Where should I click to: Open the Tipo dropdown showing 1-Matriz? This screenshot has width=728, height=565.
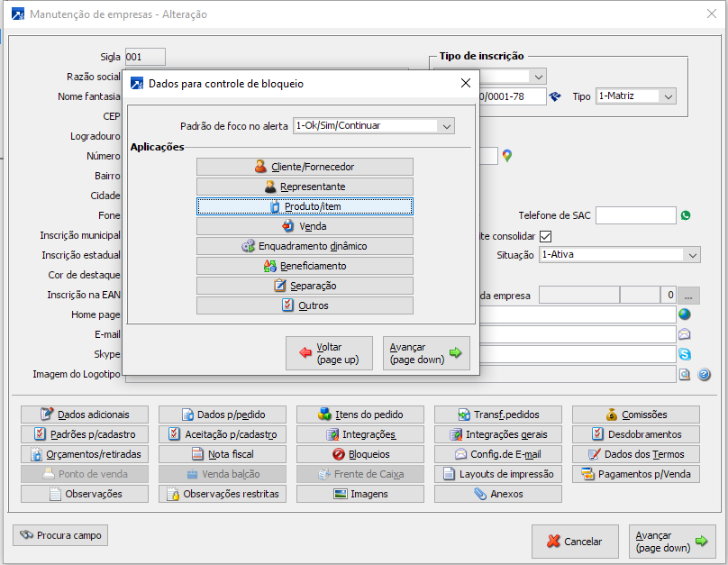pos(668,96)
